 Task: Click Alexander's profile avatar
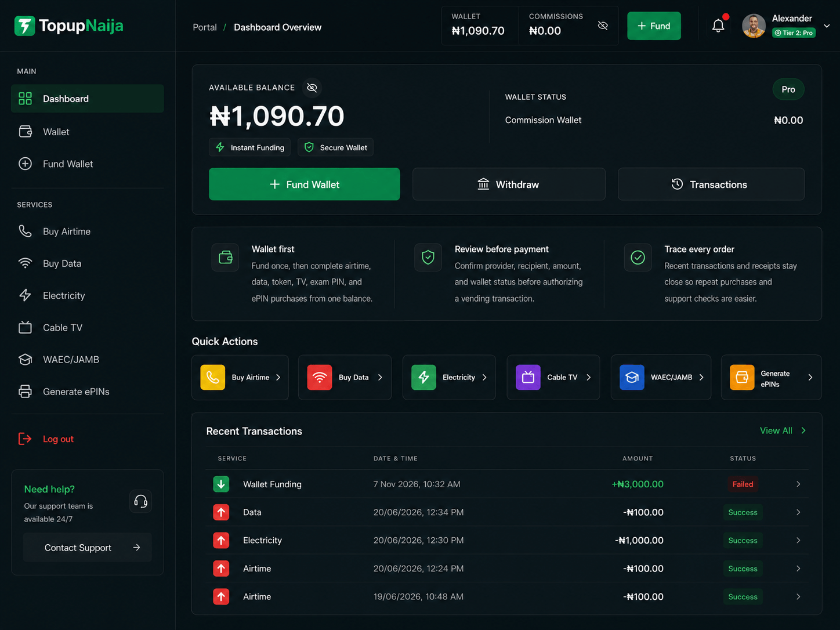754,26
